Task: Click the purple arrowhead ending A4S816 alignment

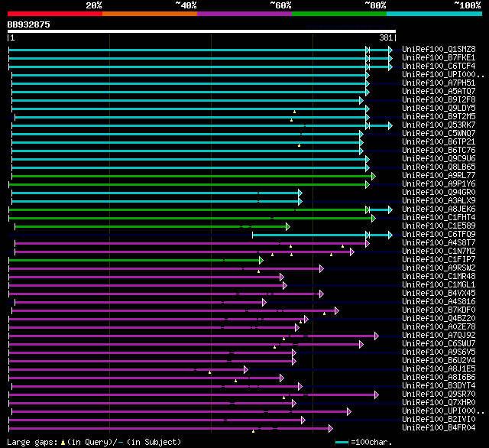Action: [x=264, y=303]
